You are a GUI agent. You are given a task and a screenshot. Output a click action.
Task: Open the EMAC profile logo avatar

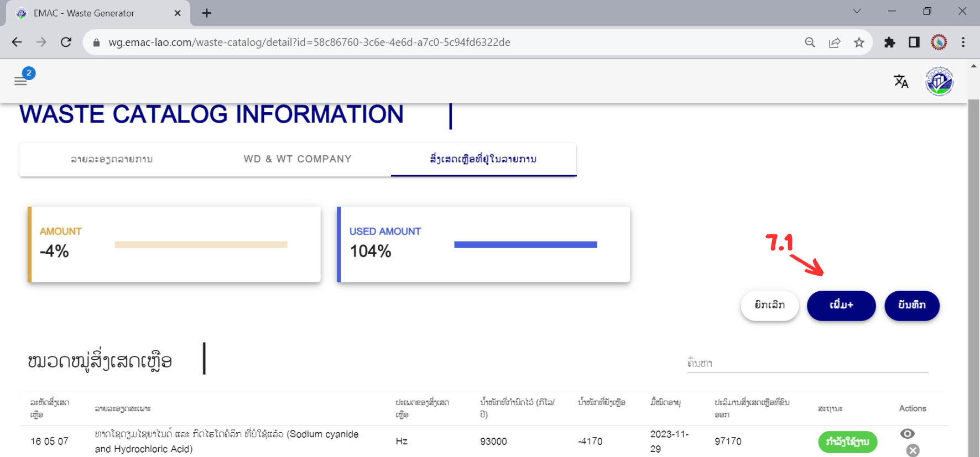[x=939, y=81]
